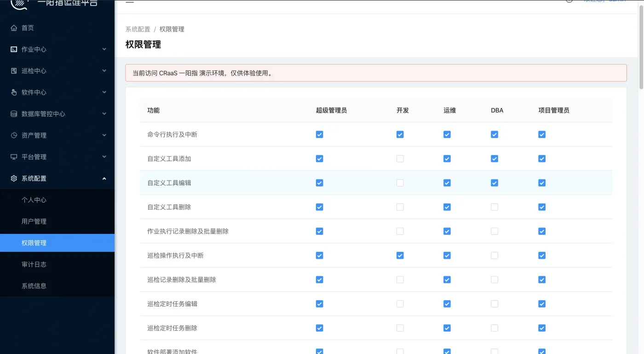Click the 权限管理 page title
The width and height of the screenshot is (644, 354).
click(x=143, y=45)
